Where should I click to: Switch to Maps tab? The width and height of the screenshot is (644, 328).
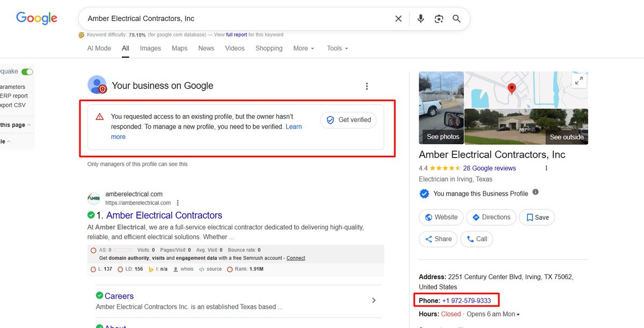click(x=180, y=48)
